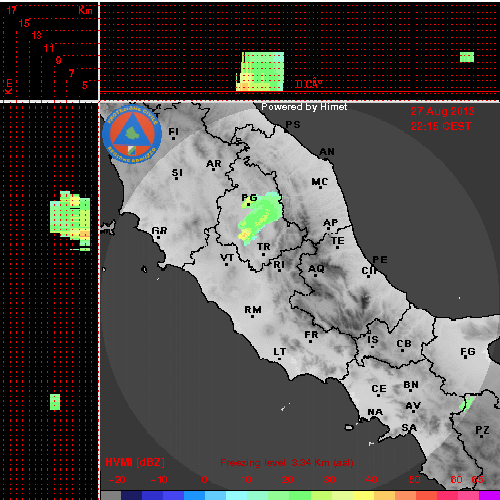The width and height of the screenshot is (500, 500).
Task: Click the AN city label
Action: [327, 152]
